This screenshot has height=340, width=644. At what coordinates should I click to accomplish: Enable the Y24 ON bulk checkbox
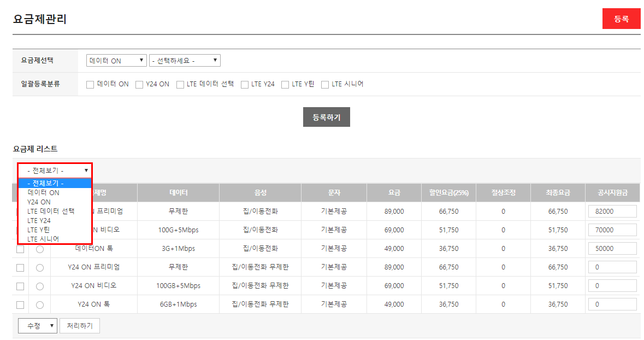pos(139,85)
